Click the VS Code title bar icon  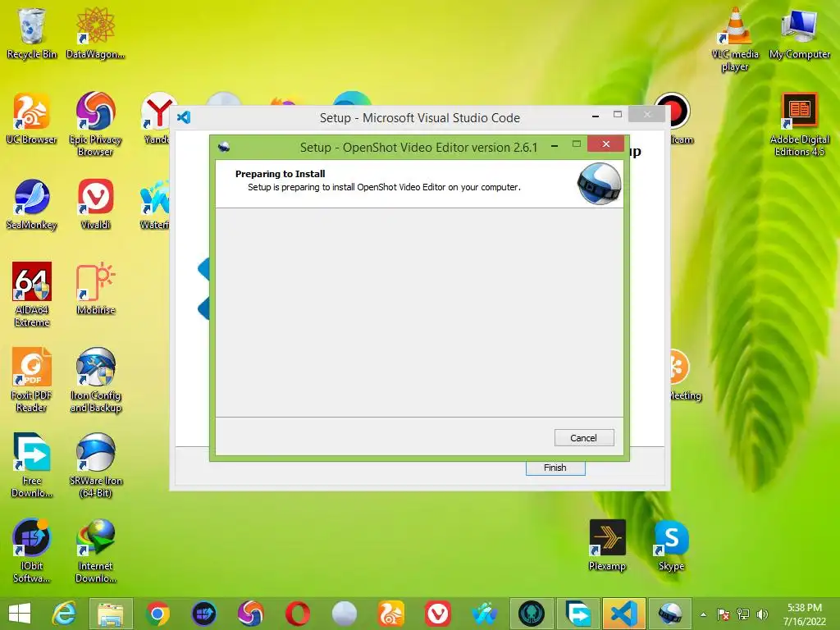[184, 116]
